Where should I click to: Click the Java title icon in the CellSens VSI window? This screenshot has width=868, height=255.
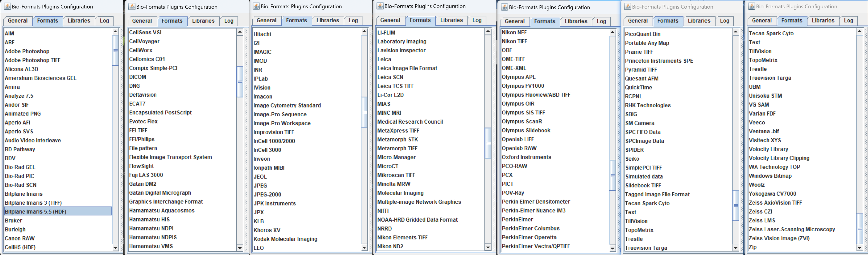[132, 6]
